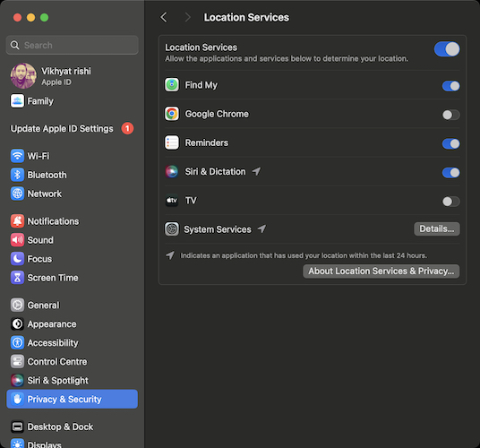Open System Services Details
The image size is (480, 448).
(437, 228)
